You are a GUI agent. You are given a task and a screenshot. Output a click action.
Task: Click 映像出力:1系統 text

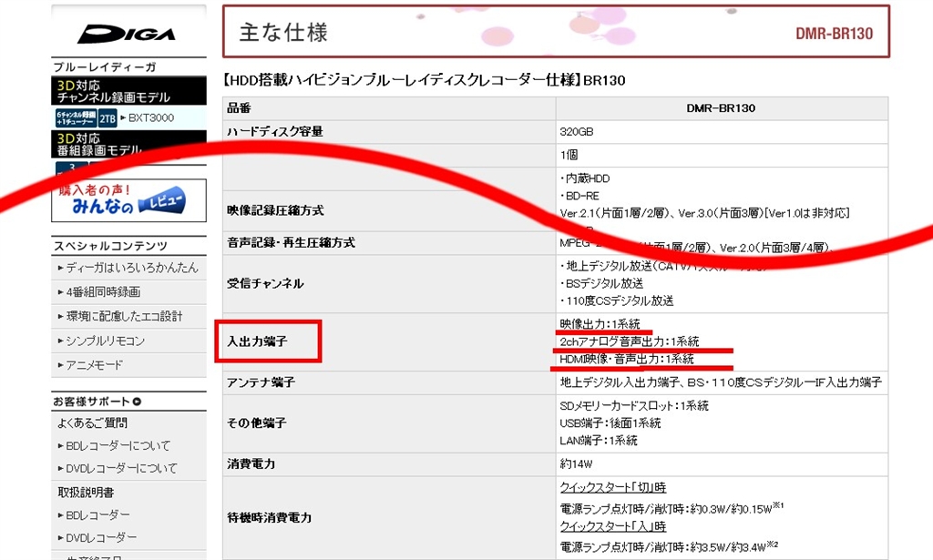600,324
